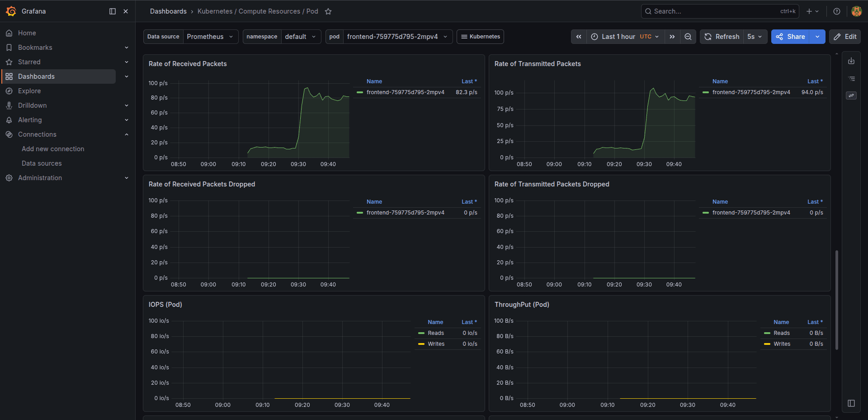Image resolution: width=868 pixels, height=420 pixels.
Task: Open Drilldown in sidebar
Action: 33,105
